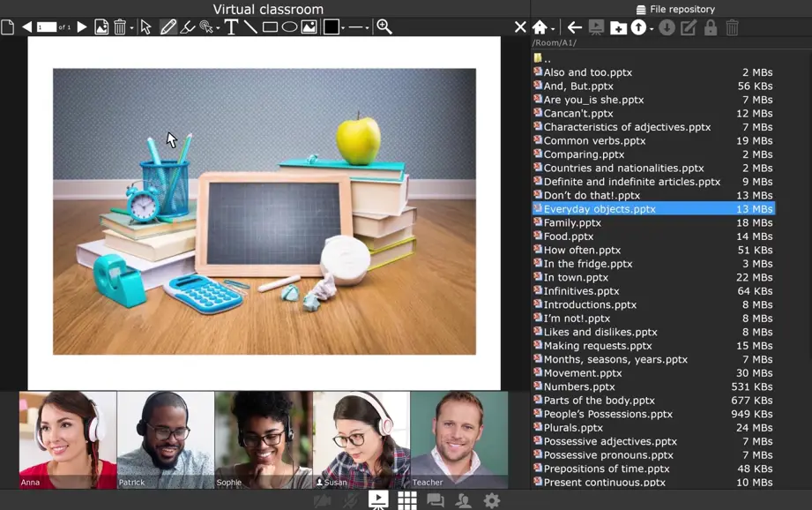Select the Text tool in whiteboard toolbar
The width and height of the screenshot is (812, 510).
(x=232, y=27)
